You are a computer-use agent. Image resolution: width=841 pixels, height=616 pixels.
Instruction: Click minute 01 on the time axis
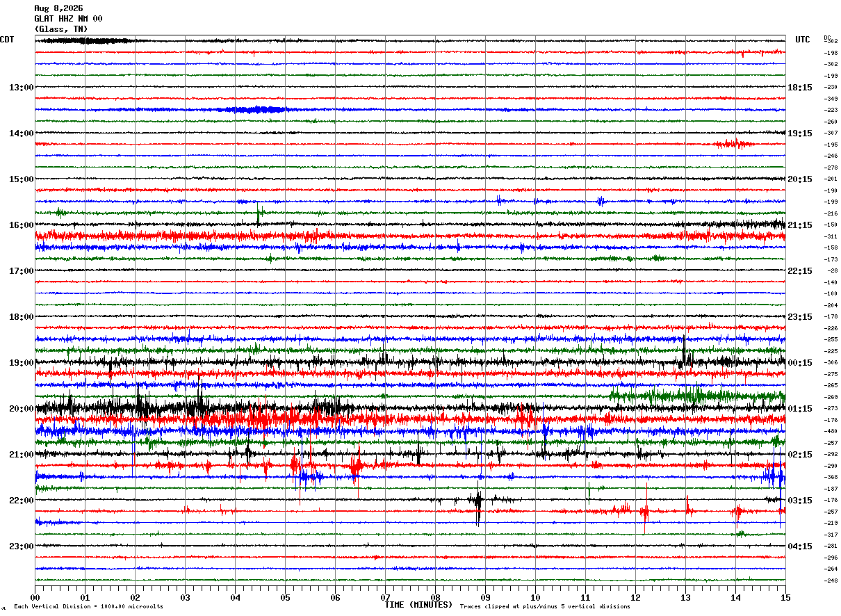[85, 598]
